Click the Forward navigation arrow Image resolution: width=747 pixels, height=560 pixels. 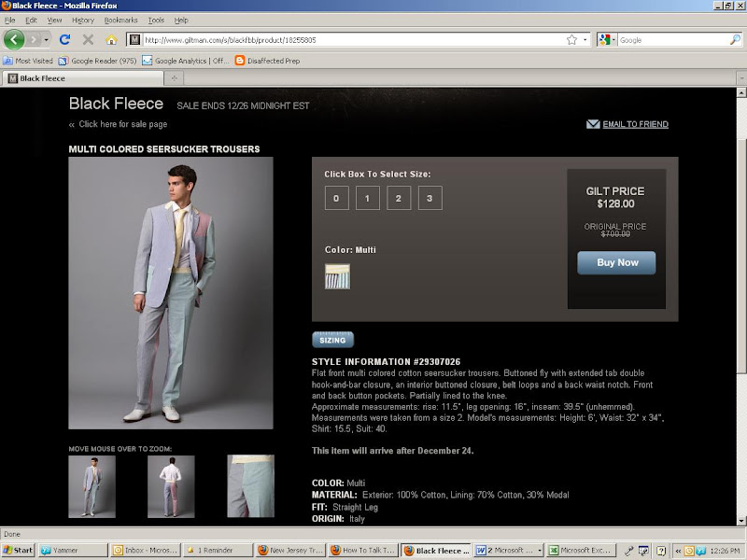click(34, 39)
